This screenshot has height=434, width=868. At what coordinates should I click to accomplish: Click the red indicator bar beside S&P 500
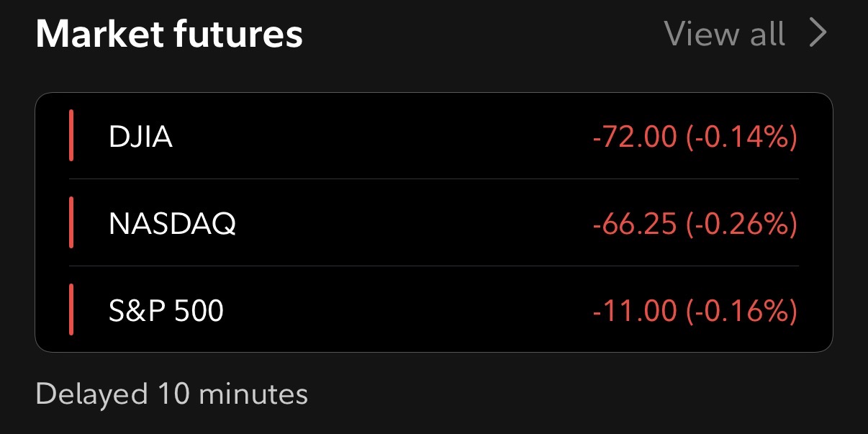[71, 309]
